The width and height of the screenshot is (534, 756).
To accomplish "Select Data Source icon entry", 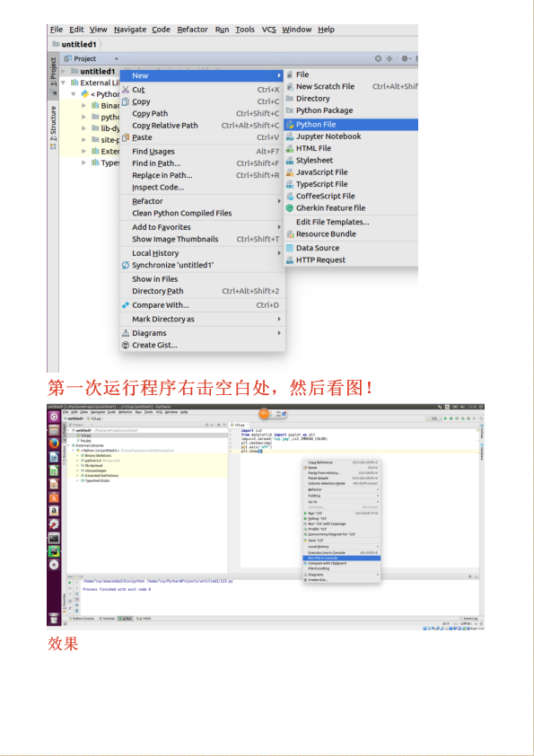I will point(290,249).
